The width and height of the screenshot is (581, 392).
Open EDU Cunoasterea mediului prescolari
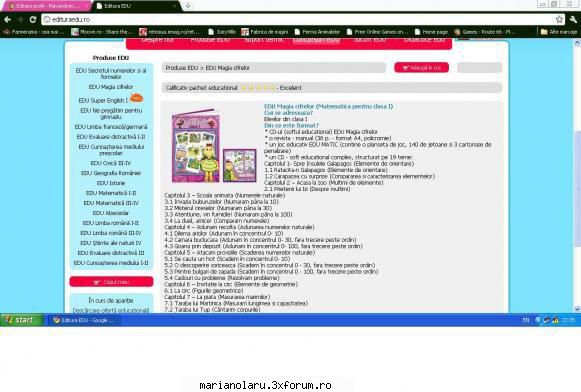point(111,150)
